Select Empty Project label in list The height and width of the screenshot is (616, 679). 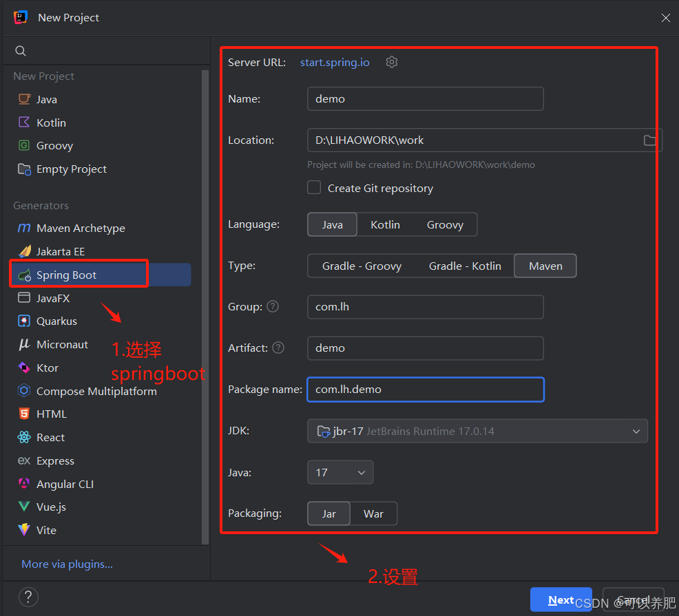pos(72,169)
